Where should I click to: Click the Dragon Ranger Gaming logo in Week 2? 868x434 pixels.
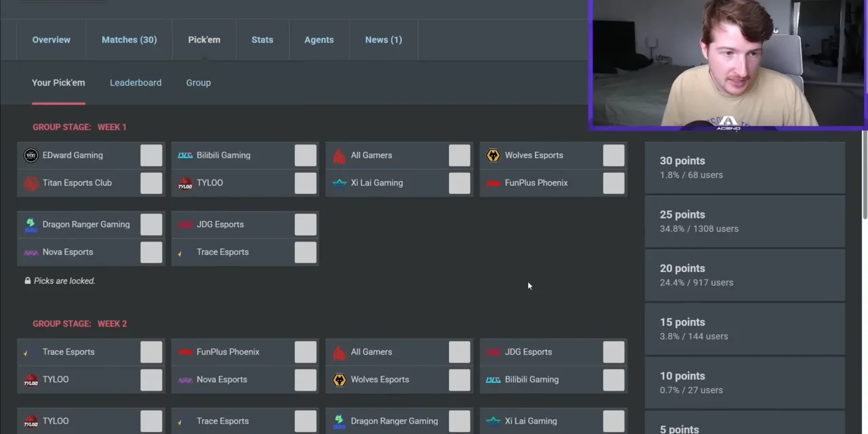coord(339,421)
